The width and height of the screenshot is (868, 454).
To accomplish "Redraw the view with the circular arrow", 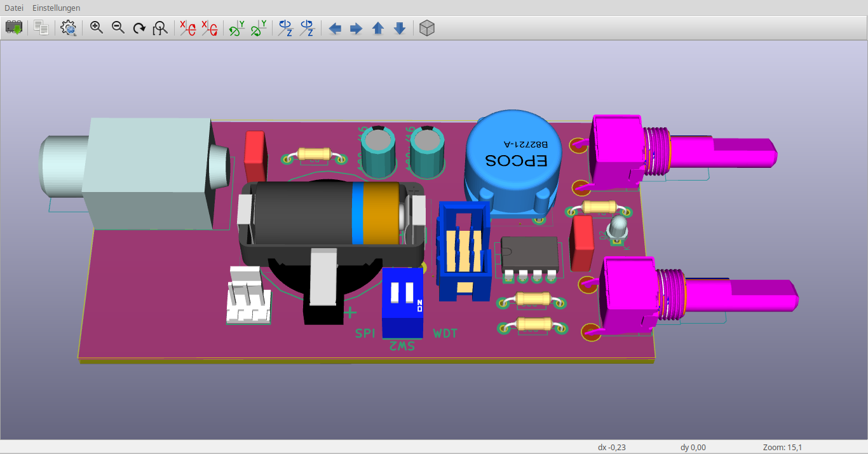I will click(x=139, y=28).
